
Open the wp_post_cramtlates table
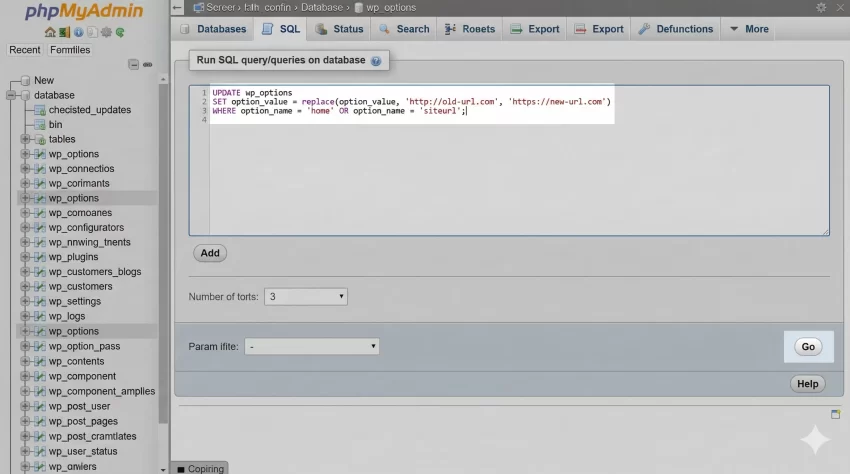(x=92, y=437)
